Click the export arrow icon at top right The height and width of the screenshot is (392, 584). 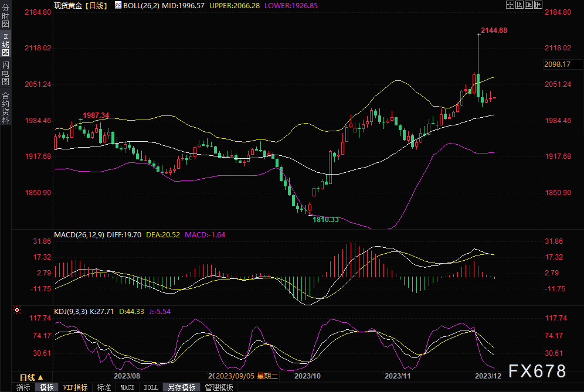pos(539,5)
